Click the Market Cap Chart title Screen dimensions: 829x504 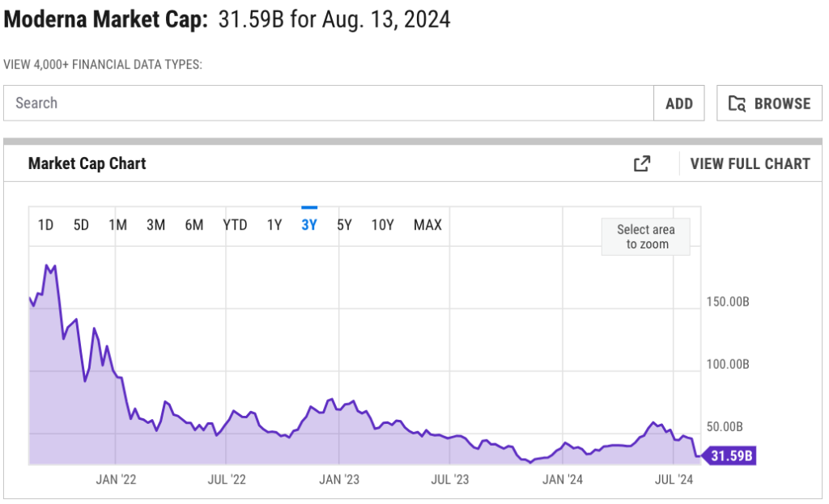point(87,163)
